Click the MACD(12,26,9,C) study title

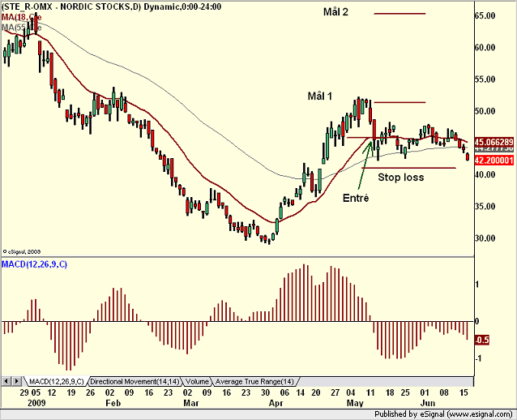[x=34, y=264]
